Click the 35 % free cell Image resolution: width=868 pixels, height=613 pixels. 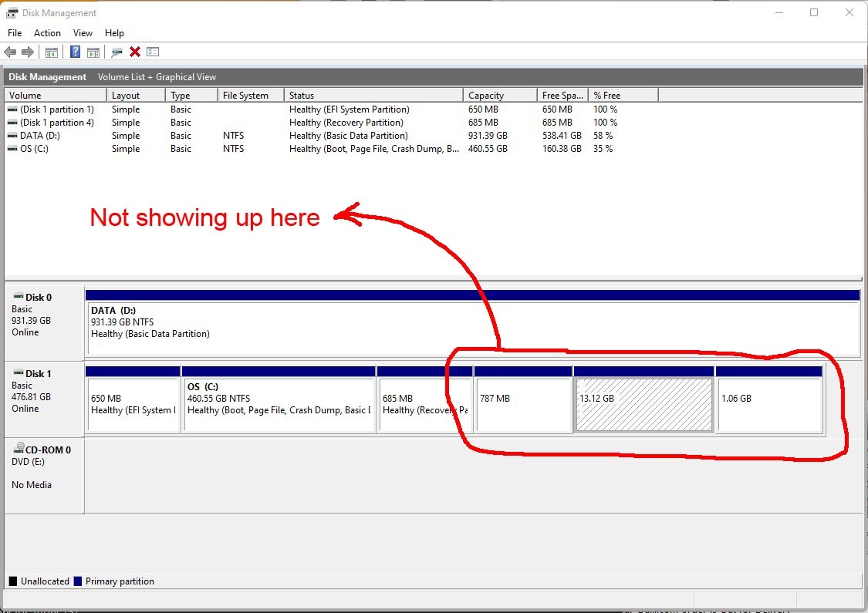tap(603, 149)
